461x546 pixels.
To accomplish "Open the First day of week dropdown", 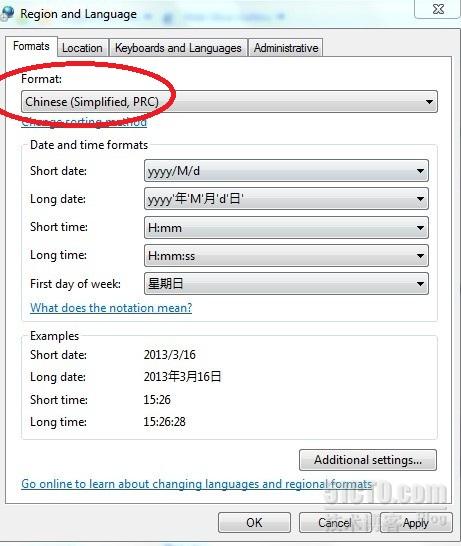I will (x=286, y=284).
